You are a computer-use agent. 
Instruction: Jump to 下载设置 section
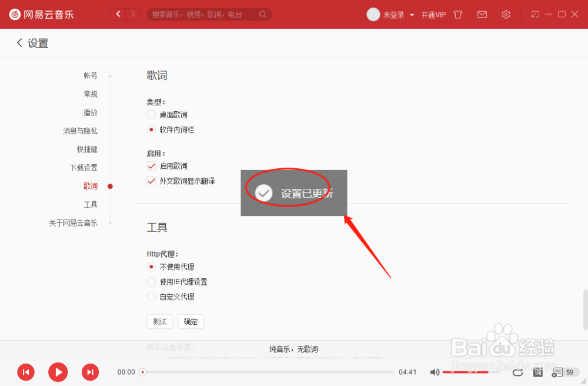pos(83,168)
